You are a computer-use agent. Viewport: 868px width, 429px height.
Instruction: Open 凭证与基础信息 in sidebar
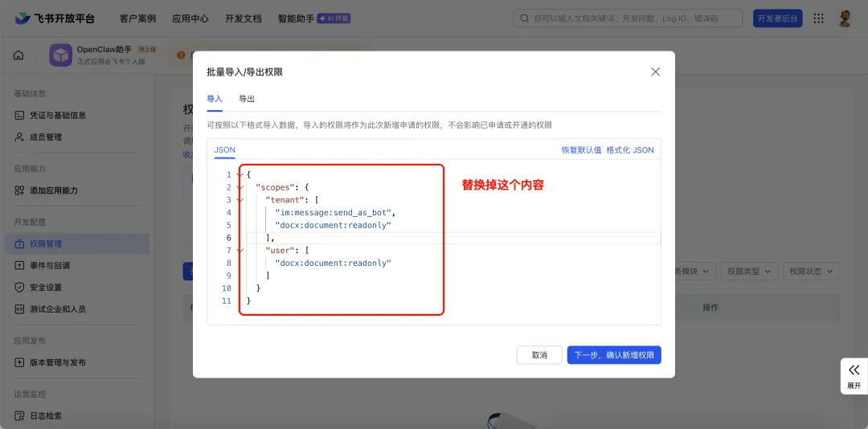coord(77,115)
